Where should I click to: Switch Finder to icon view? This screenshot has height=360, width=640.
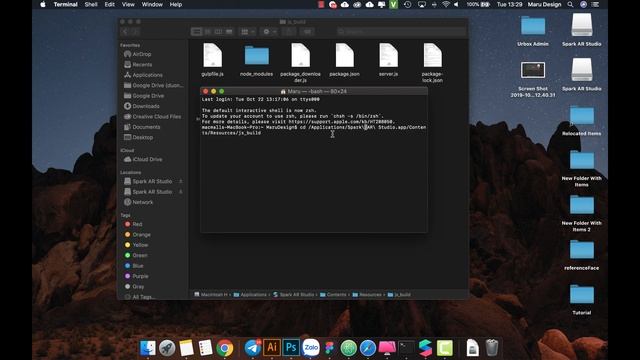(x=196, y=31)
